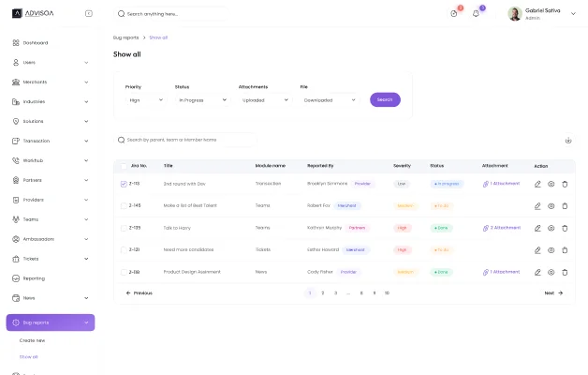Viewport: 588px width, 375px height.
Task: Toggle the select-all checkbox in the table header
Action: pos(124,166)
